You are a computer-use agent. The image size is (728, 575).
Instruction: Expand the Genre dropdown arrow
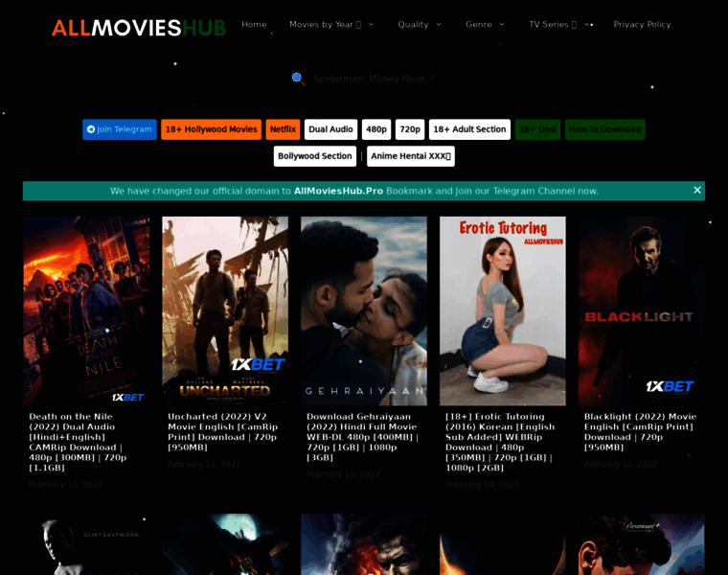(x=502, y=24)
